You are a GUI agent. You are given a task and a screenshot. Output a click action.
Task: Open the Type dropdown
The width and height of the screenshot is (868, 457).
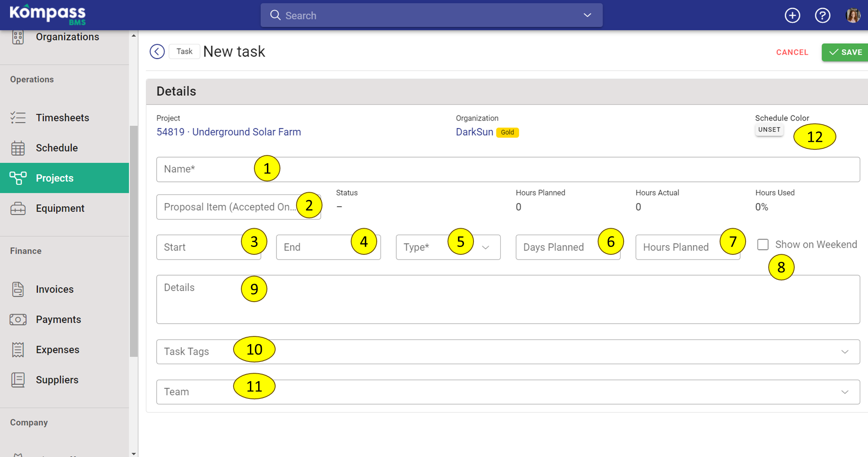pos(485,247)
